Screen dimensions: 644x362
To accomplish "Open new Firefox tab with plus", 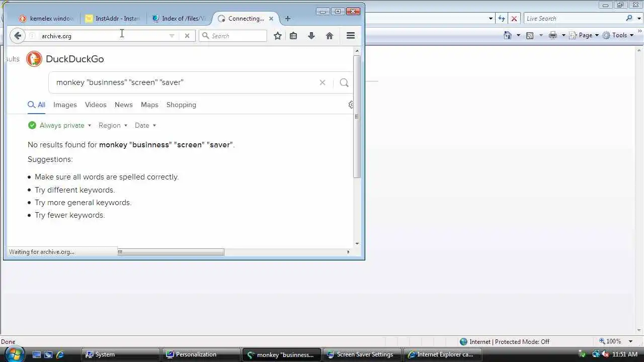I will pyautogui.click(x=287, y=19).
